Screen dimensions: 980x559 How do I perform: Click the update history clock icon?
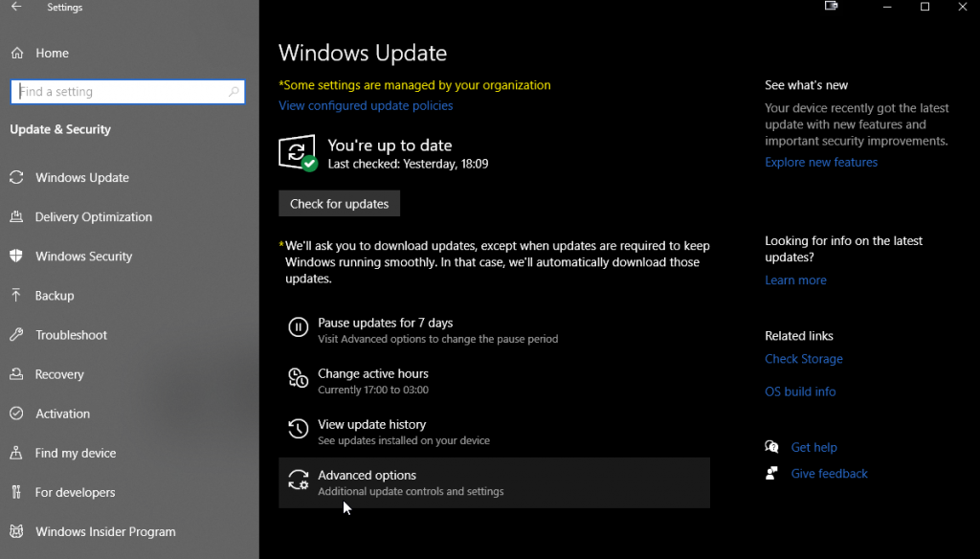tap(299, 429)
